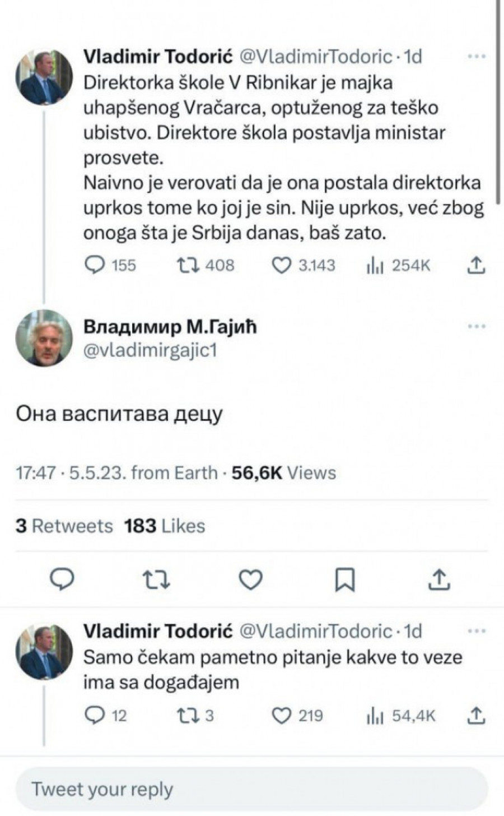Share Todorić's top tweet
This screenshot has width=504, height=816.
[x=475, y=265]
